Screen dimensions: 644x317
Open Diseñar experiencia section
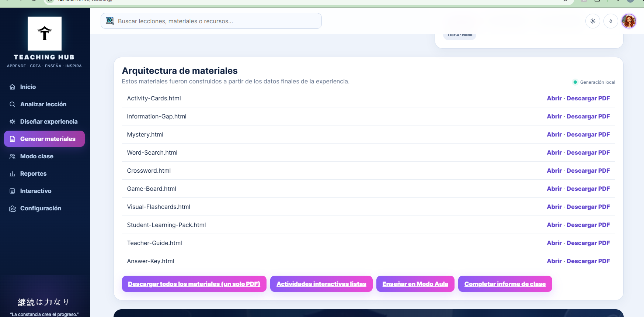[44, 121]
